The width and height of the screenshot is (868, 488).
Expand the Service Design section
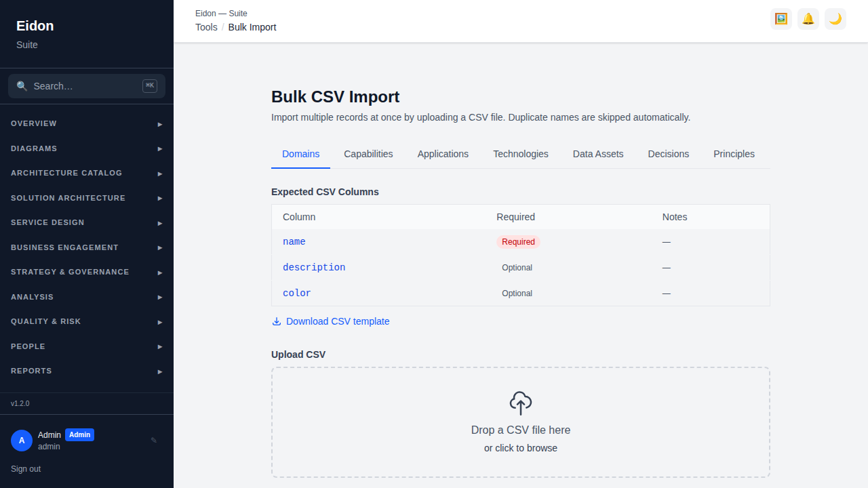(87, 223)
